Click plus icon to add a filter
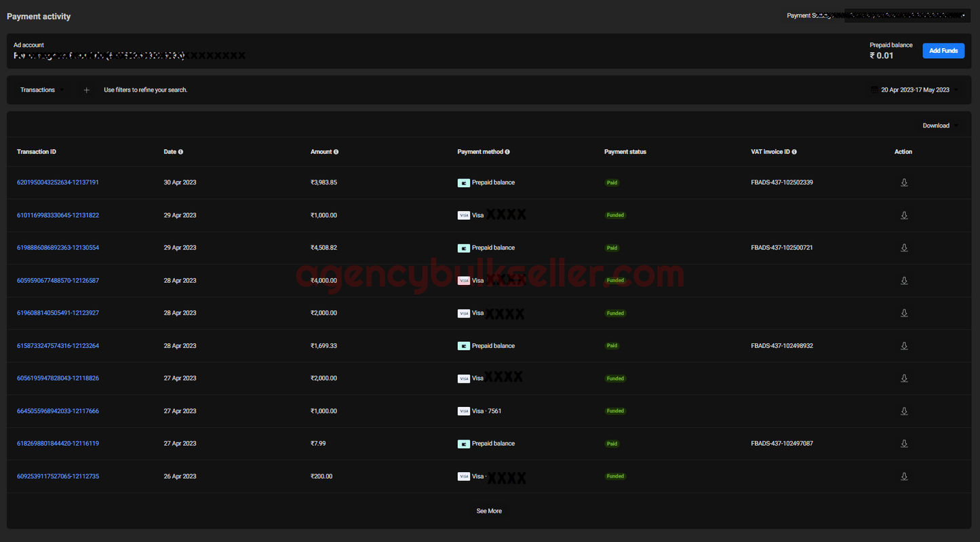The image size is (980, 542). [86, 90]
